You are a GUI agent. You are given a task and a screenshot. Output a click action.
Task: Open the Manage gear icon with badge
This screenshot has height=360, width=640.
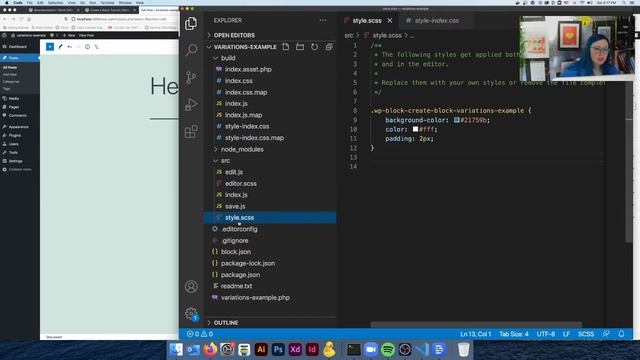click(x=191, y=314)
